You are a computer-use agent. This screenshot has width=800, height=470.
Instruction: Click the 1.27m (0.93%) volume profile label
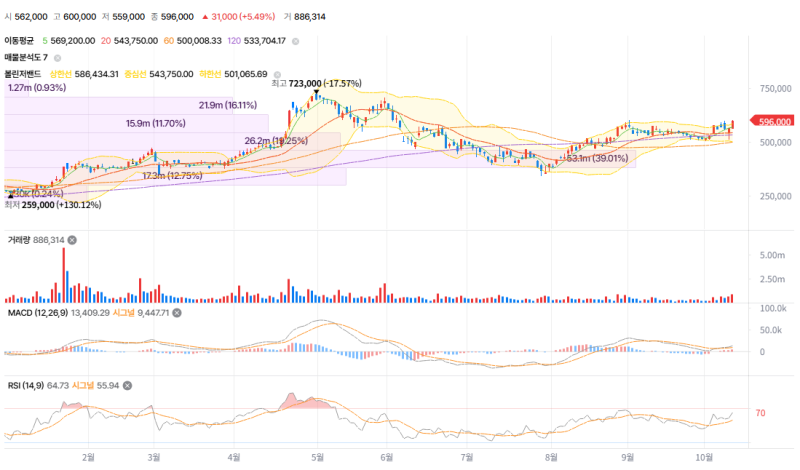(37, 88)
